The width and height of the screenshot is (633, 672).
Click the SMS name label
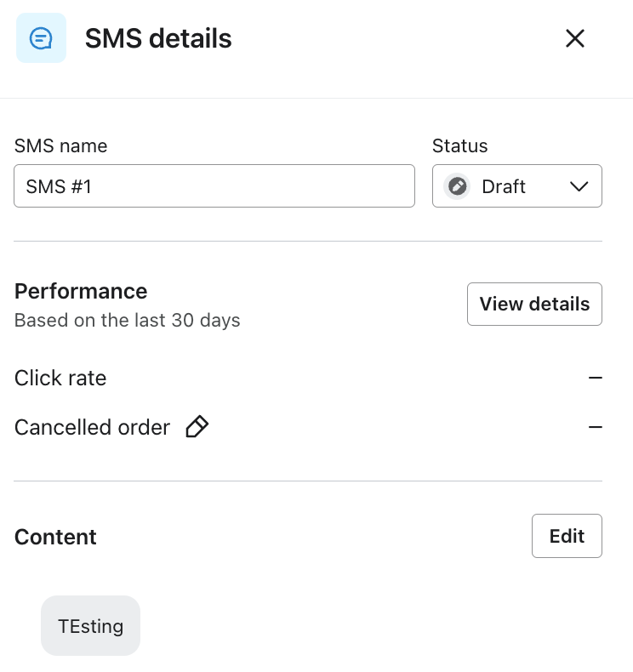pyautogui.click(x=60, y=145)
